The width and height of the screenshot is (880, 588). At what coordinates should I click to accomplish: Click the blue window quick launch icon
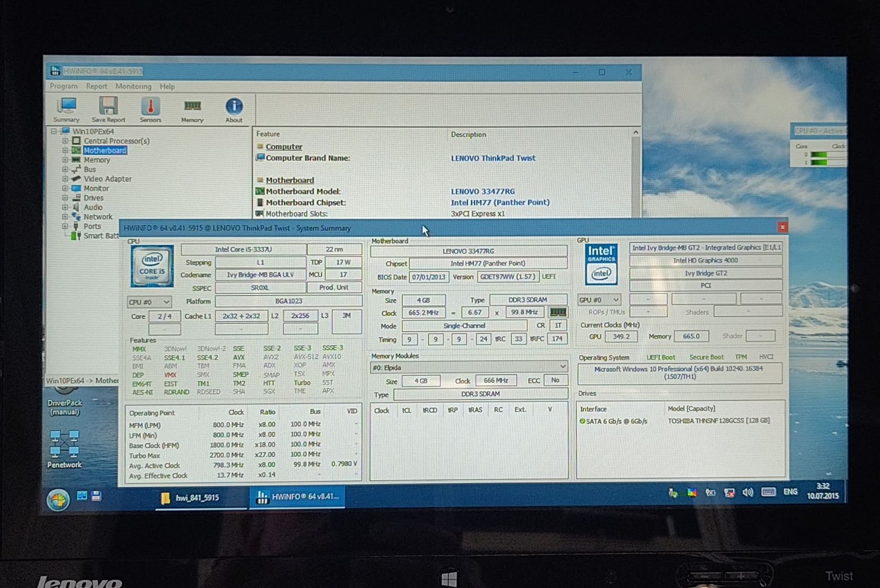(x=82, y=496)
